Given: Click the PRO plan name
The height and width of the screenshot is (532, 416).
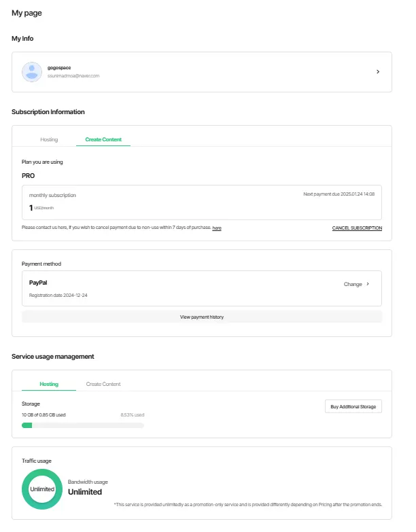Looking at the screenshot, I should point(29,175).
